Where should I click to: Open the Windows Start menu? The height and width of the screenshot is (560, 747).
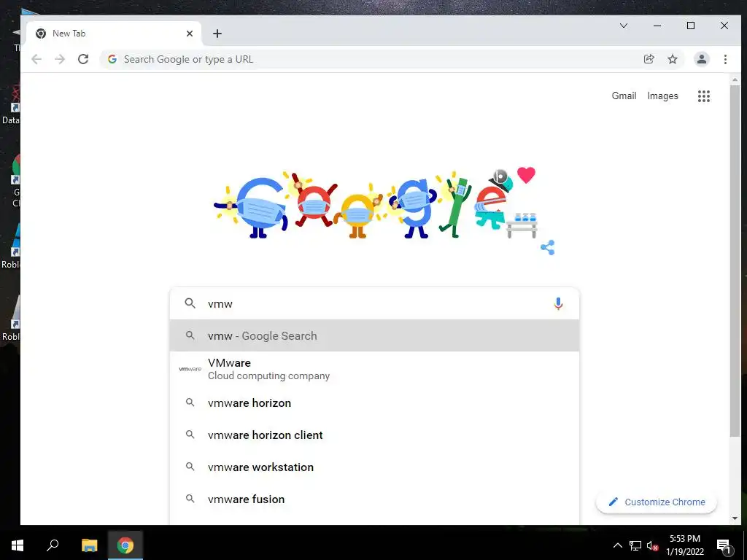pyautogui.click(x=18, y=545)
